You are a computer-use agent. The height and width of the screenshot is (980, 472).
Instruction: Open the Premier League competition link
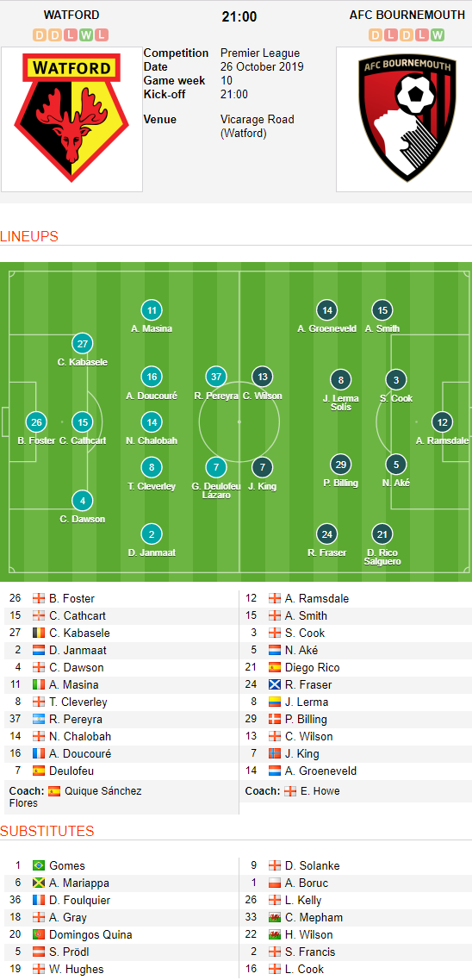[x=260, y=53]
